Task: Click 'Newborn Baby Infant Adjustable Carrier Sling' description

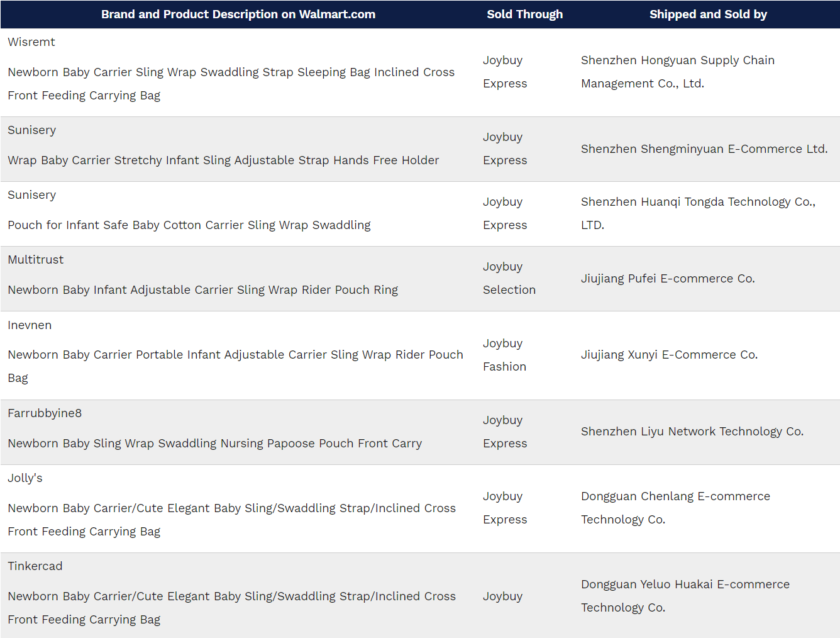Action: click(x=202, y=290)
